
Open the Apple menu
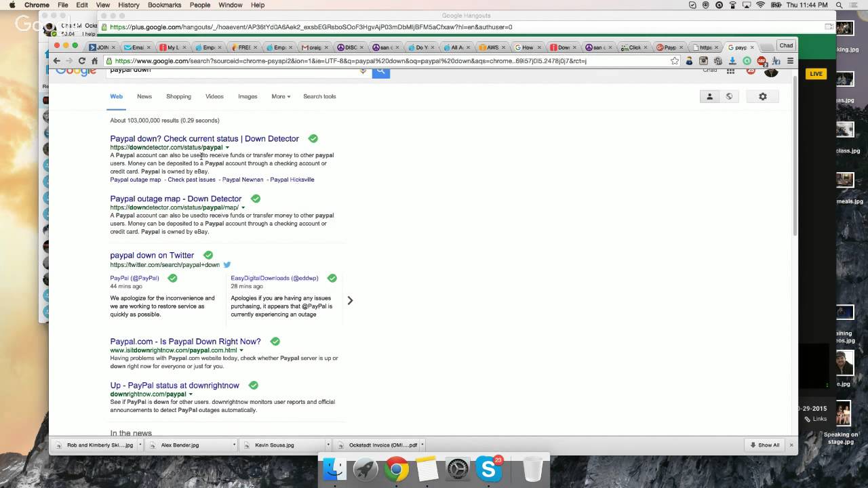(x=12, y=5)
